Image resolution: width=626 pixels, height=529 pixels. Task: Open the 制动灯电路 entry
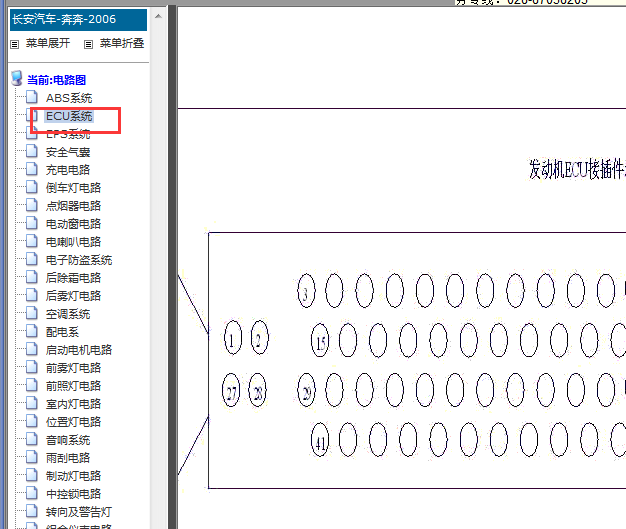point(73,476)
